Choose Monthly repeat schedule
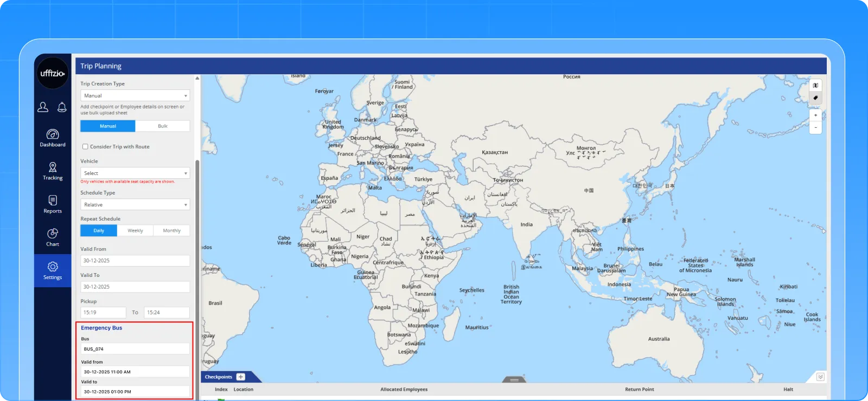Image resolution: width=868 pixels, height=401 pixels. pos(172,231)
